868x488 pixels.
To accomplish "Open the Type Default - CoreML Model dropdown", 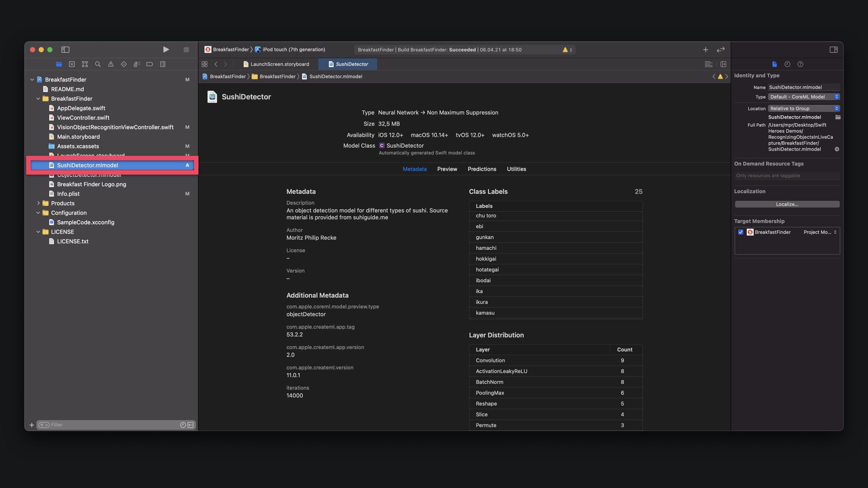I will click(x=803, y=97).
